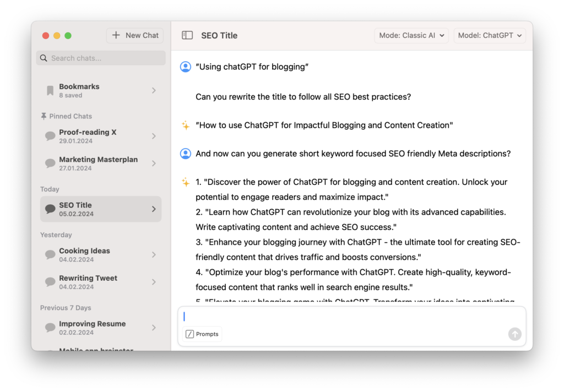The height and width of the screenshot is (392, 564).
Task: Click the red close window button
Action: tap(46, 35)
